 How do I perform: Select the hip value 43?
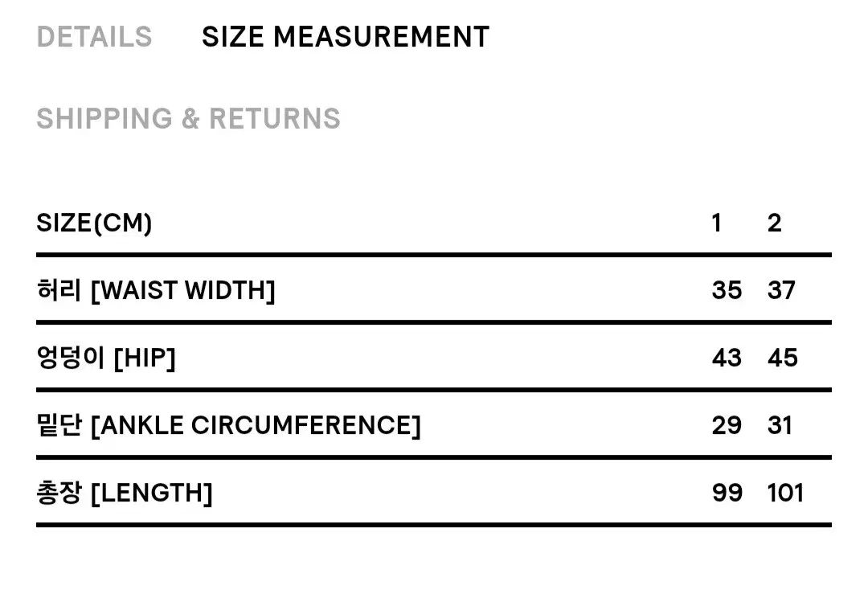point(727,358)
